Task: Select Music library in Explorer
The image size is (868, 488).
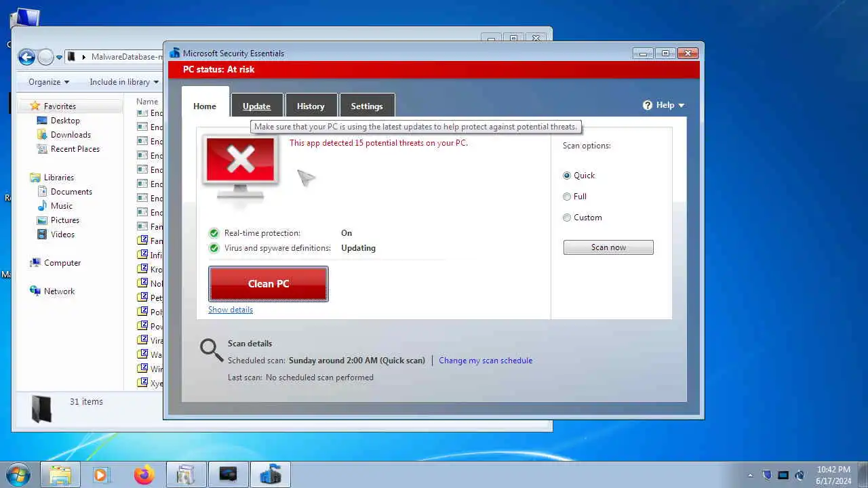Action: point(61,206)
